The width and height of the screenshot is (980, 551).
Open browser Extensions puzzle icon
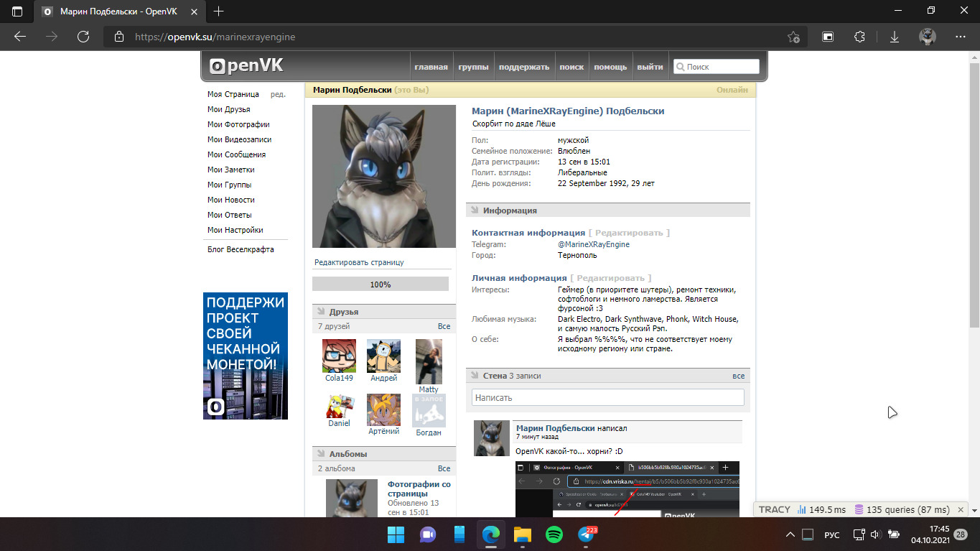coord(859,37)
